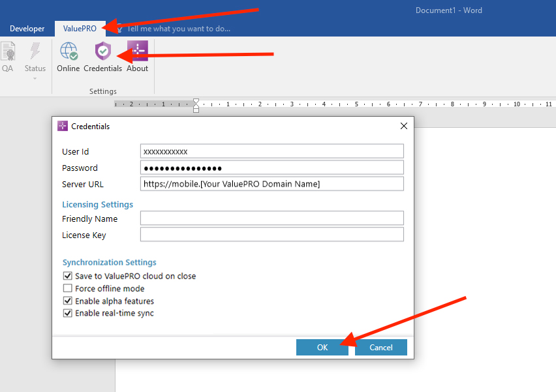Close the Credentials dialog window
The image size is (556, 392).
click(x=403, y=126)
